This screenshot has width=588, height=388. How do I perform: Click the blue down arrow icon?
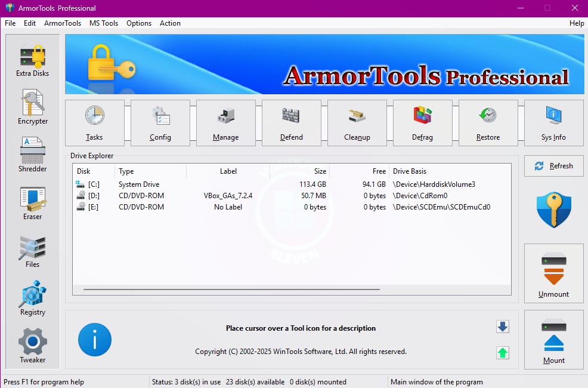(x=503, y=327)
